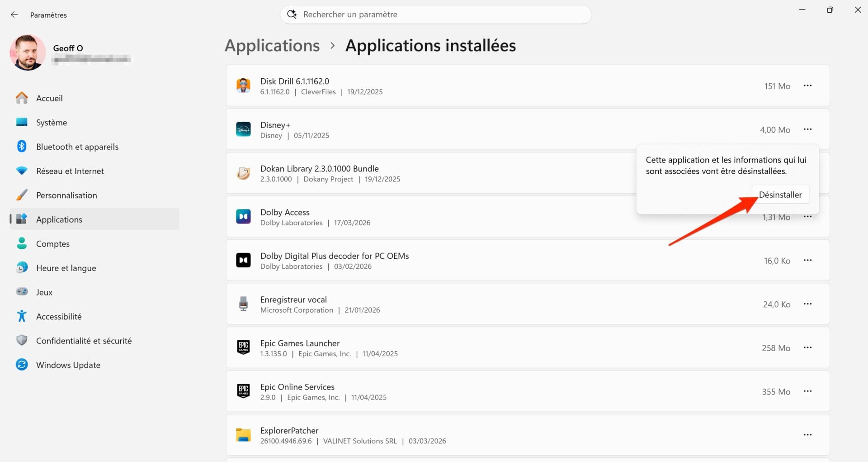Click the Heure et langue clock icon
This screenshot has height=462, width=868.
tap(21, 267)
